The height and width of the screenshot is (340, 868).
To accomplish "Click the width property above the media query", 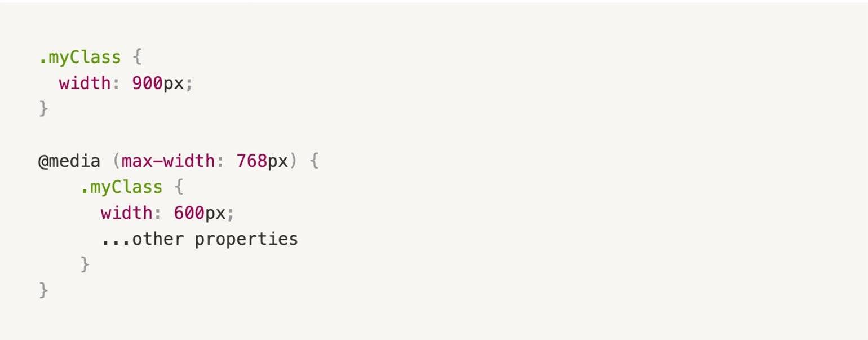I will tap(85, 83).
